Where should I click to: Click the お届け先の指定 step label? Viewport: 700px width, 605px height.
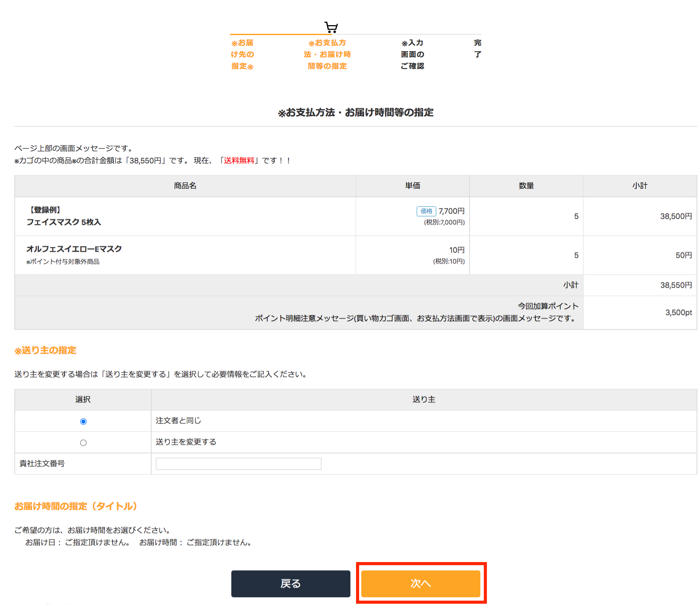tap(242, 55)
